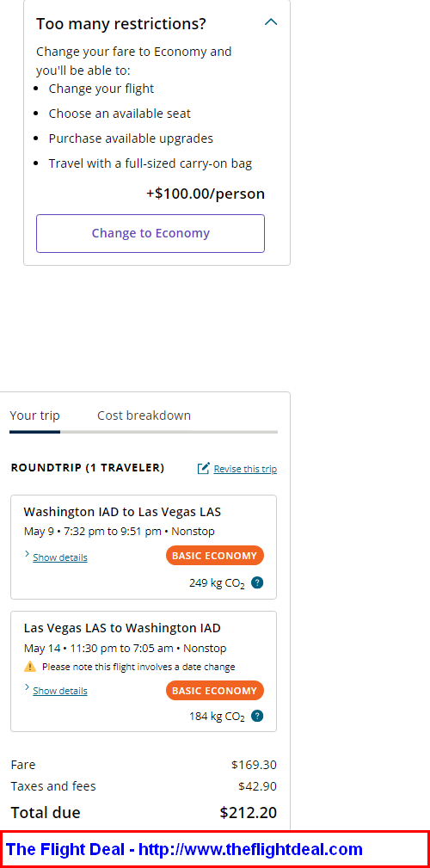Expand Show details for LAS to IAD flight

point(59,690)
